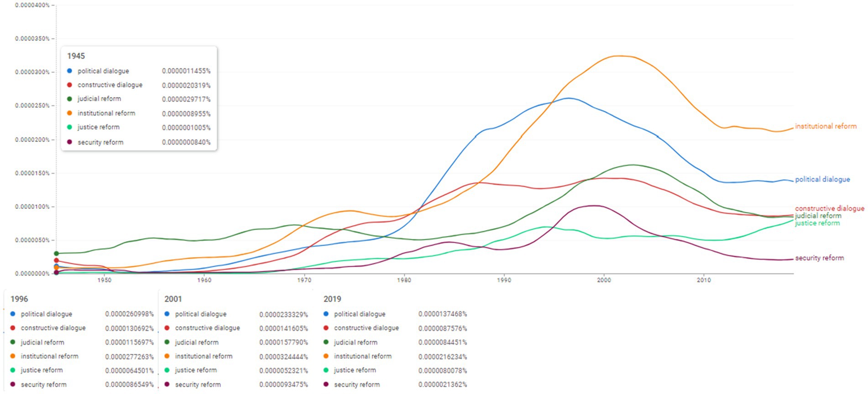Click value 0.0000216234% in 2019 panel

point(443,357)
